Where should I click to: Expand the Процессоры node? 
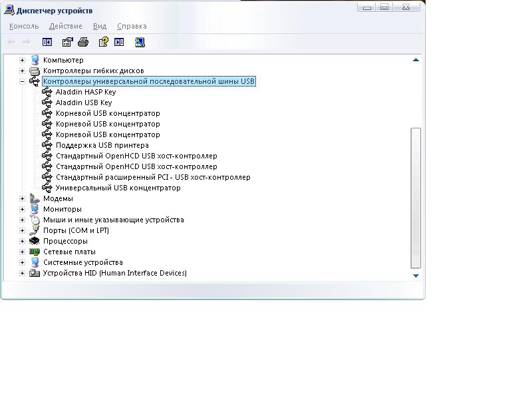coord(22,242)
